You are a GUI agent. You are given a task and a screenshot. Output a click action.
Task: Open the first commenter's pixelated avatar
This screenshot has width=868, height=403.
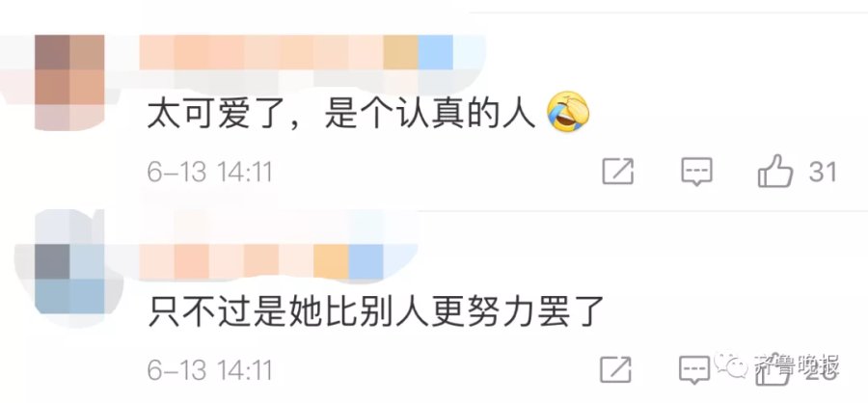coord(69,82)
